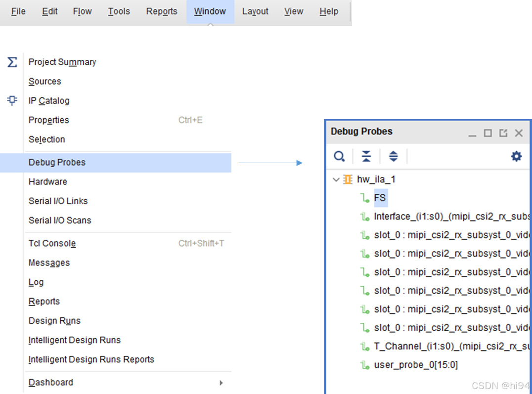Click the Debug Probes panel title
Screen dimensions: 532x394
pyautogui.click(x=362, y=131)
